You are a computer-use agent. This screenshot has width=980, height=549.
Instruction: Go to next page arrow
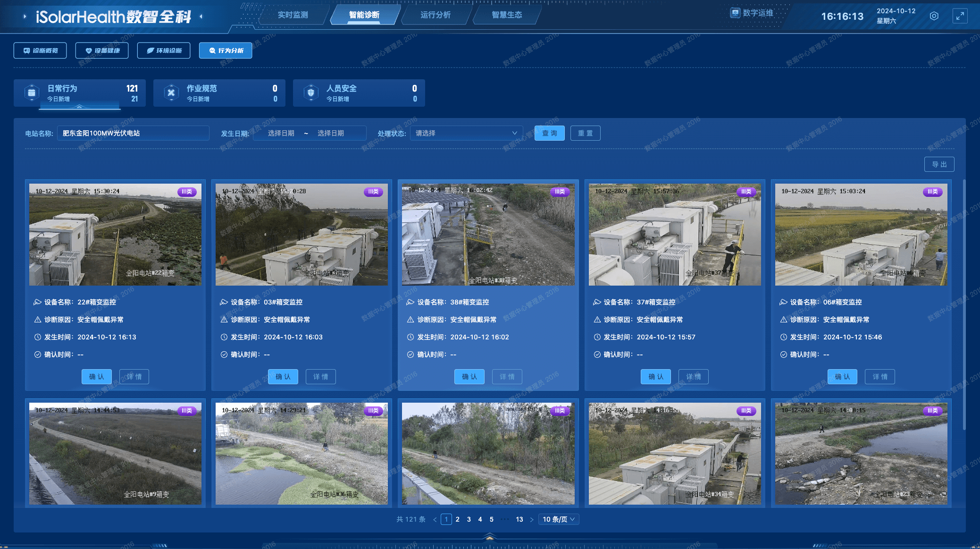click(x=532, y=519)
